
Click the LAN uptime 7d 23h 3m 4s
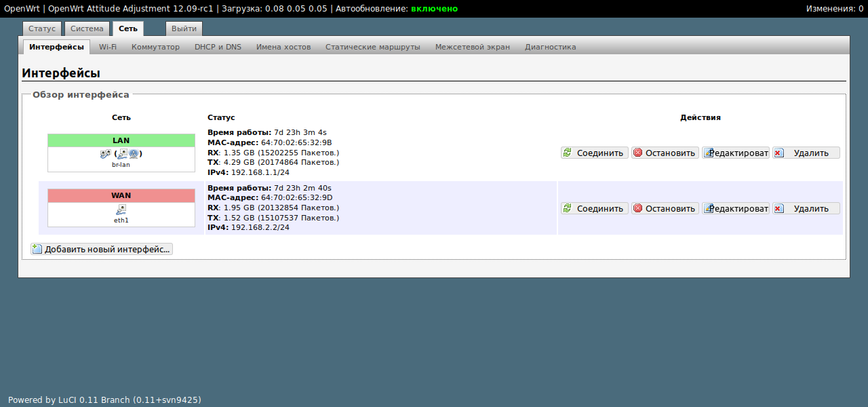pyautogui.click(x=300, y=132)
